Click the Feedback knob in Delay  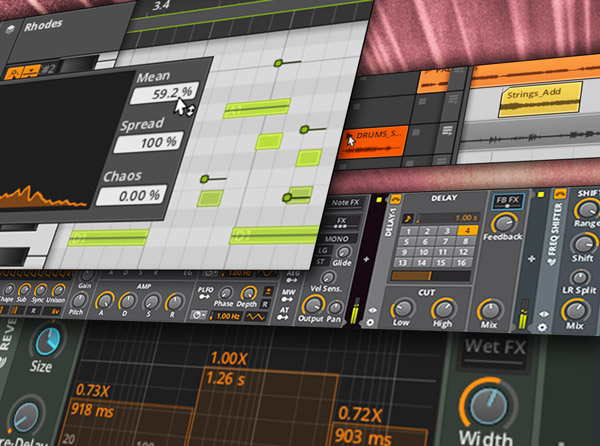pyautogui.click(x=504, y=223)
